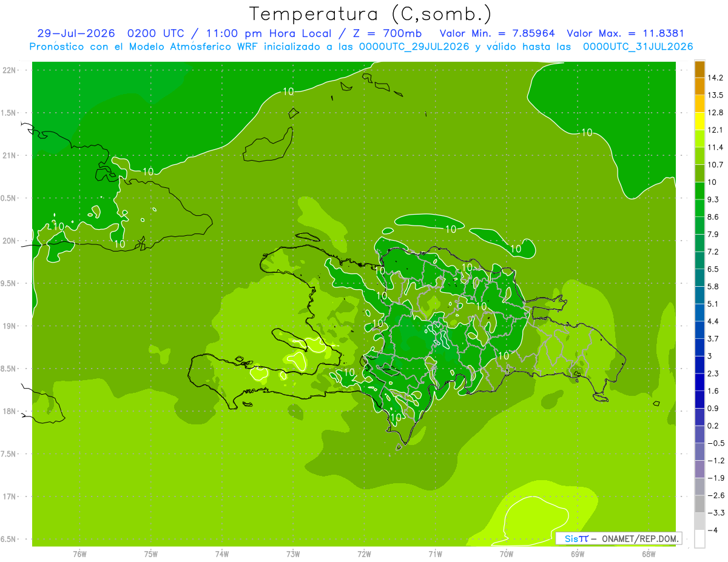
Task: Click the 69W longitude axis label
Action: 578,554
